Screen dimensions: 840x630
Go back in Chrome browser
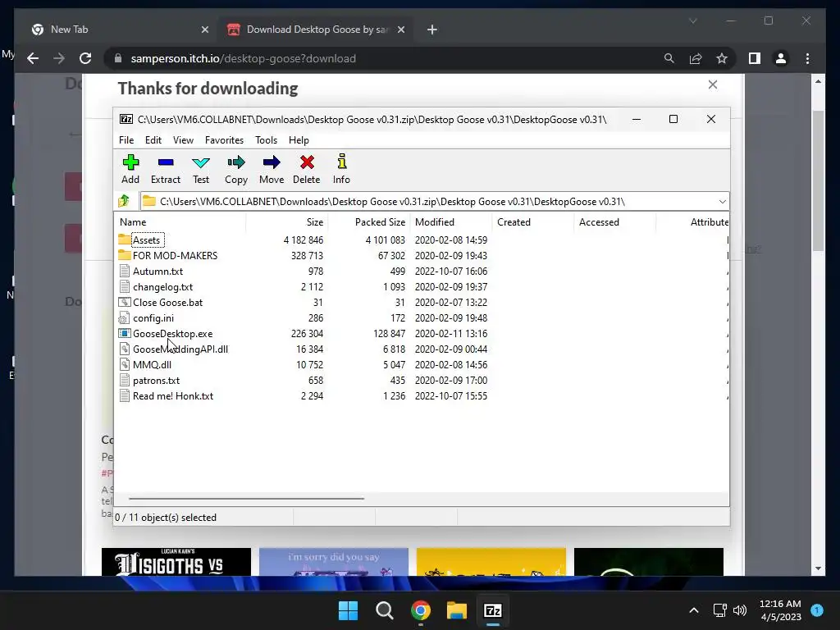(33, 58)
